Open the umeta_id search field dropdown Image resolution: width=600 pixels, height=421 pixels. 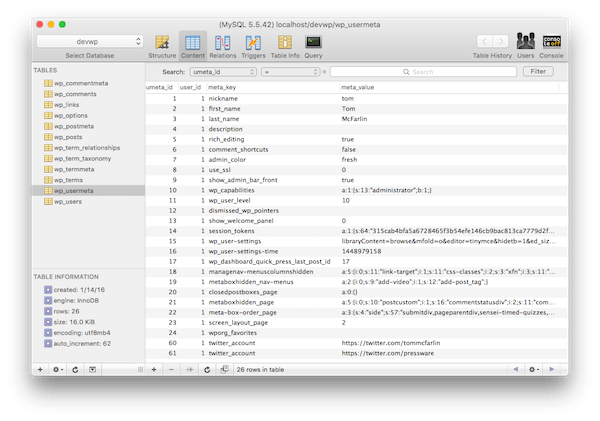click(x=223, y=72)
